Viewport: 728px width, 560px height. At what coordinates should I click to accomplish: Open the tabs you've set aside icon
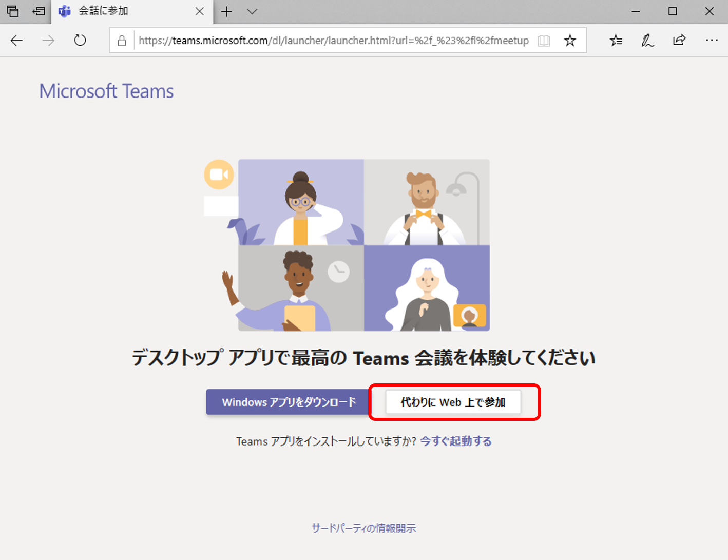coord(13,11)
